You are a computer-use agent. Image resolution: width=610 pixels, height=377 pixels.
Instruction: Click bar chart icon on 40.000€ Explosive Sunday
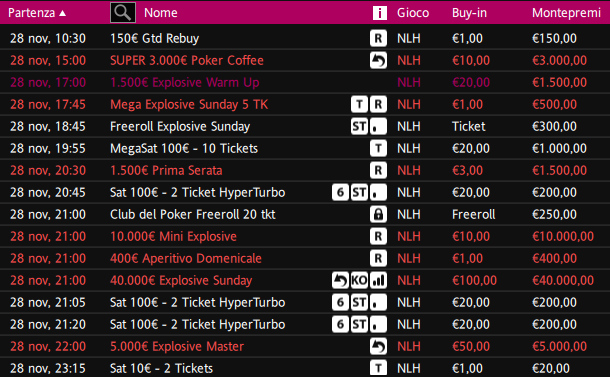[378, 280]
